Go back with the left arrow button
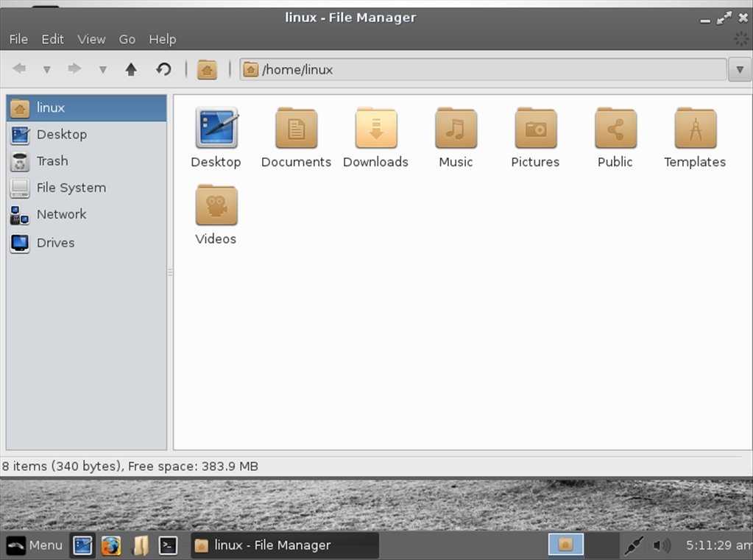The width and height of the screenshot is (753, 560). [19, 68]
